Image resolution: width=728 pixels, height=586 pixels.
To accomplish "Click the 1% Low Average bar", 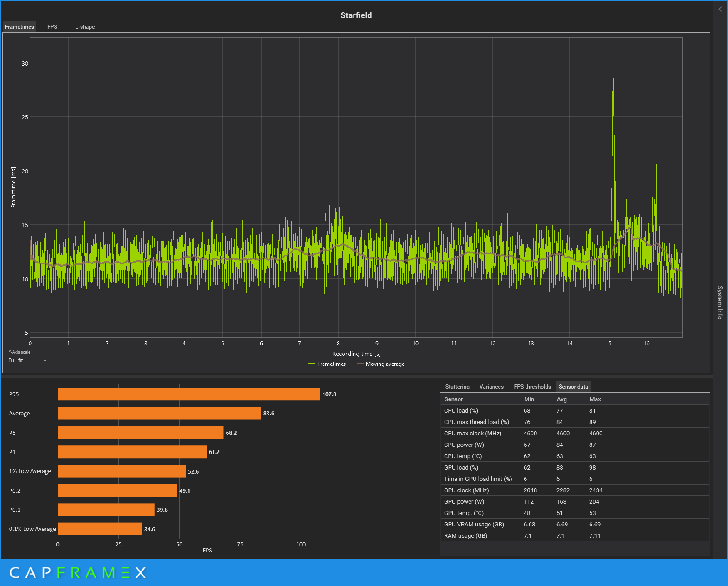I will 121,471.
